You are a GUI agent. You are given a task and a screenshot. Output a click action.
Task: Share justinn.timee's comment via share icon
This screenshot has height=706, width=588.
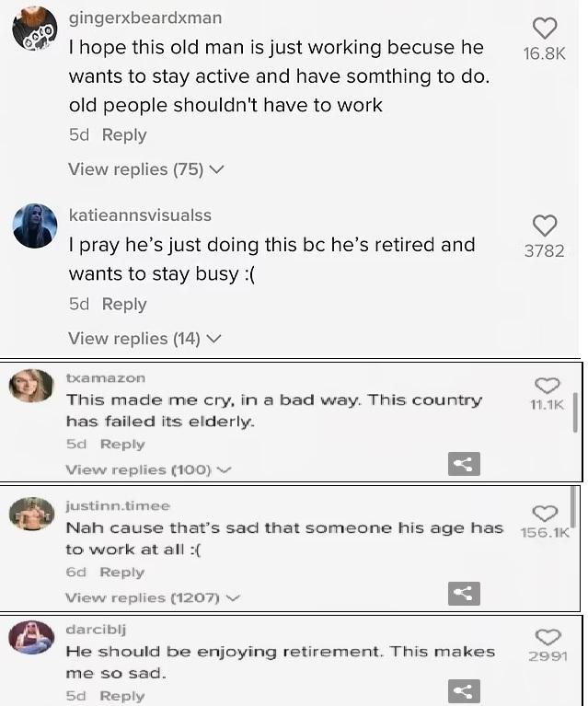point(465,595)
